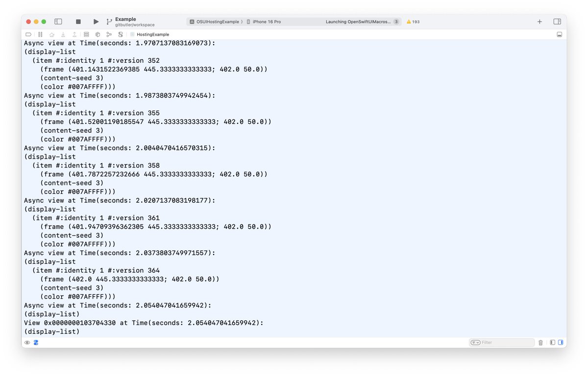The image size is (588, 376).
Task: Click the frame line starting 401.94709396362305
Action: click(156, 227)
